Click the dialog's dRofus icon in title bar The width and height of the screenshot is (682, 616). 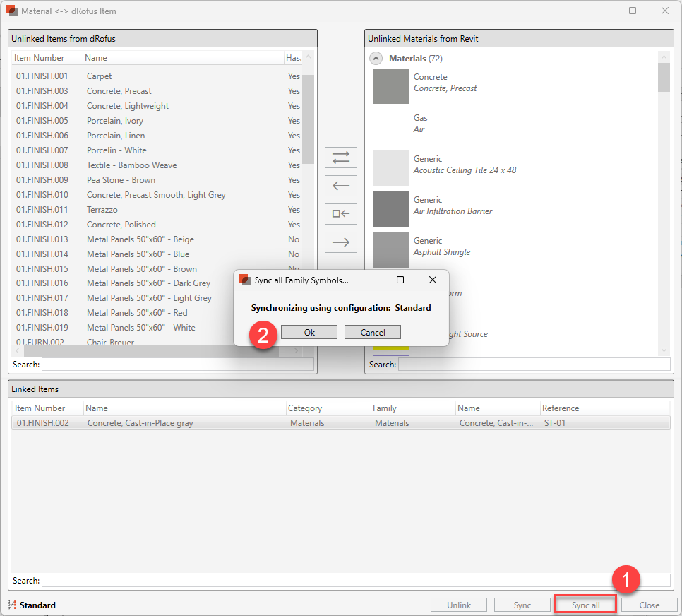[x=245, y=280]
